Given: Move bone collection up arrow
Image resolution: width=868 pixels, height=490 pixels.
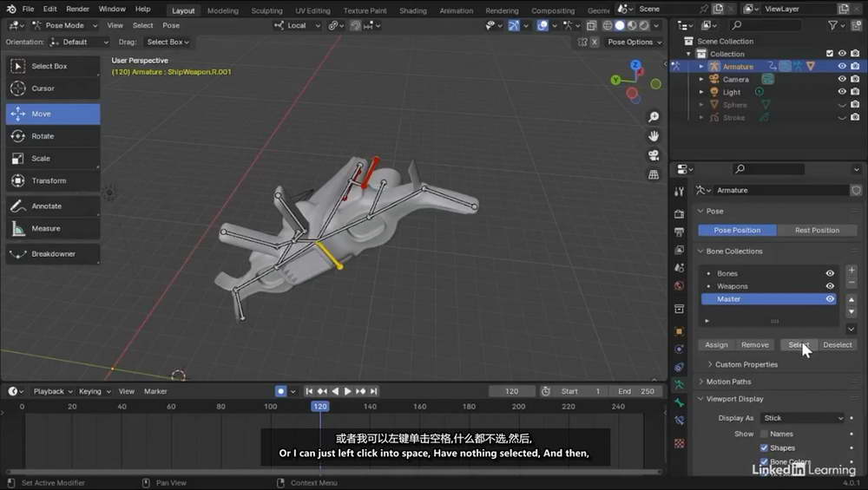Looking at the screenshot, I should 852,300.
